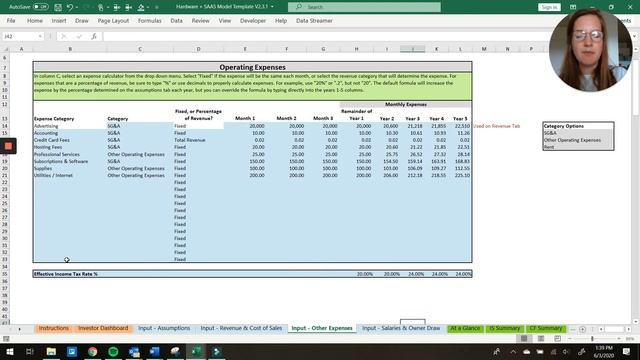
Task: Open the Insert ribbon tab
Action: (x=59, y=20)
